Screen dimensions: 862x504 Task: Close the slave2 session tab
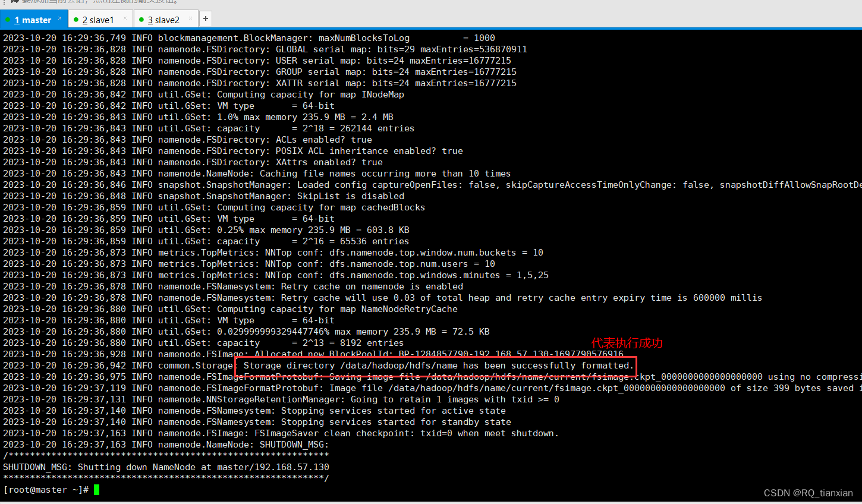point(190,18)
